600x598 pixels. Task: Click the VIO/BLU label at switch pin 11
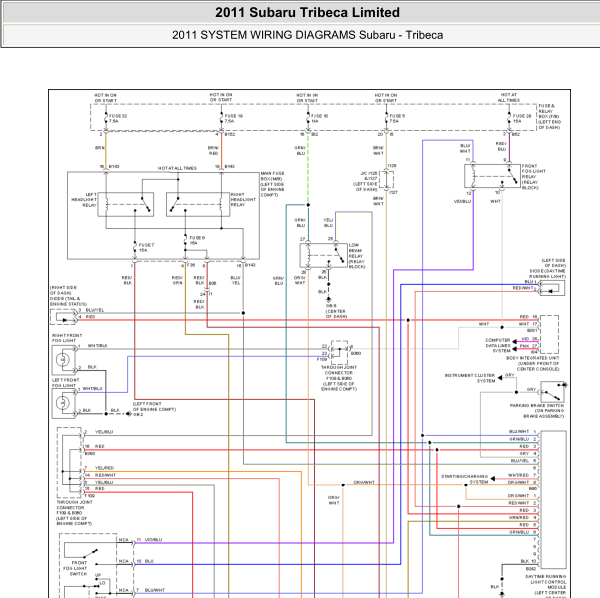pos(152,539)
